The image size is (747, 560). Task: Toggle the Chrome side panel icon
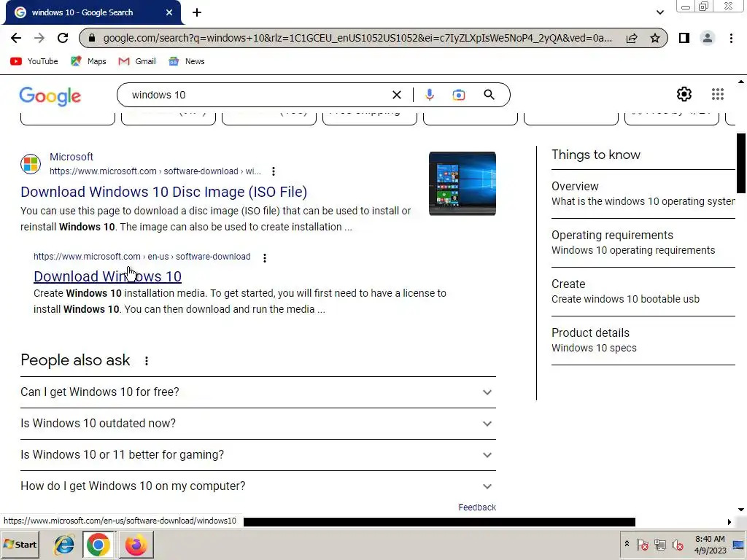click(684, 38)
